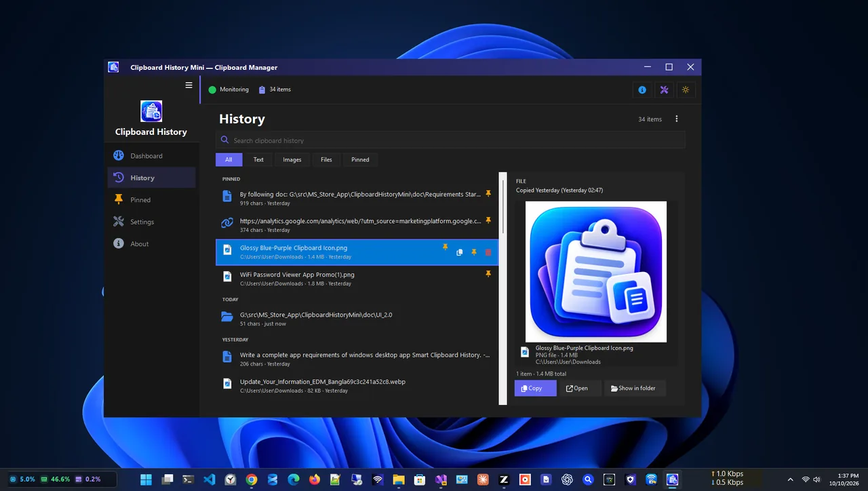Click the red delete icon on the highlighted row
The height and width of the screenshot is (491, 868).
[488, 252]
